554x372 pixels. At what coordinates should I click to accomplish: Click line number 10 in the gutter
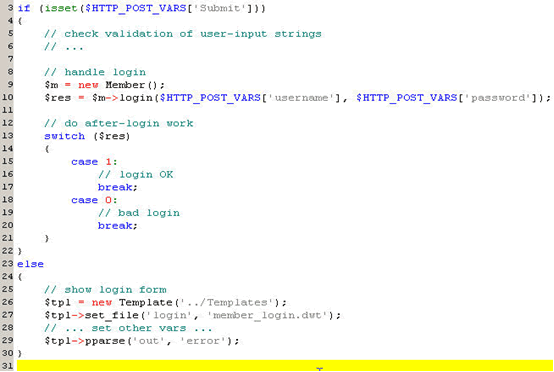tap(7, 97)
